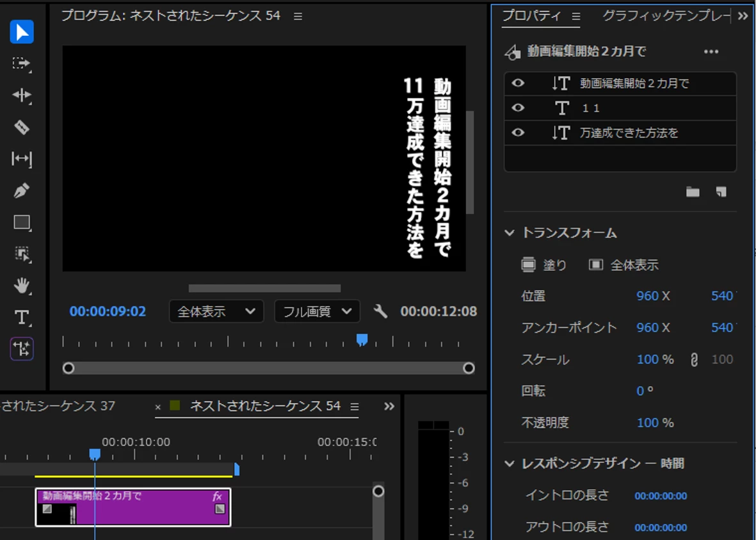The height and width of the screenshot is (540, 756).
Task: Open the フル画質 playback resolution dropdown
Action: point(317,312)
